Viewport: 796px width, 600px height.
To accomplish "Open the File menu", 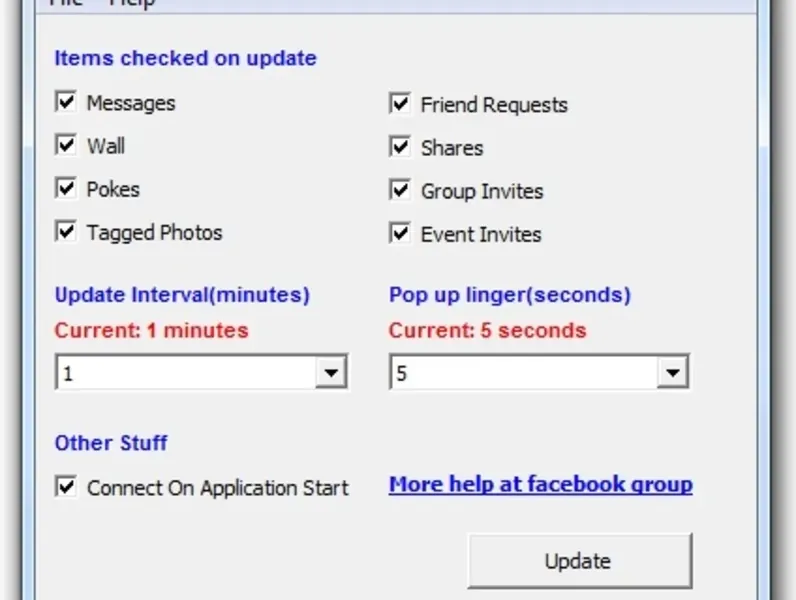I will click(66, 3).
